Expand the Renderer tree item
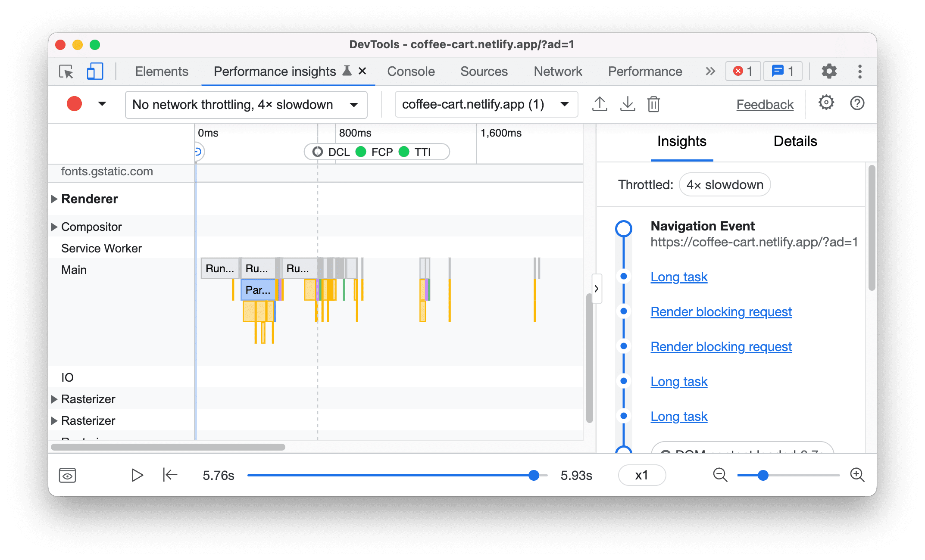Screen dimensions: 925x560 point(54,199)
